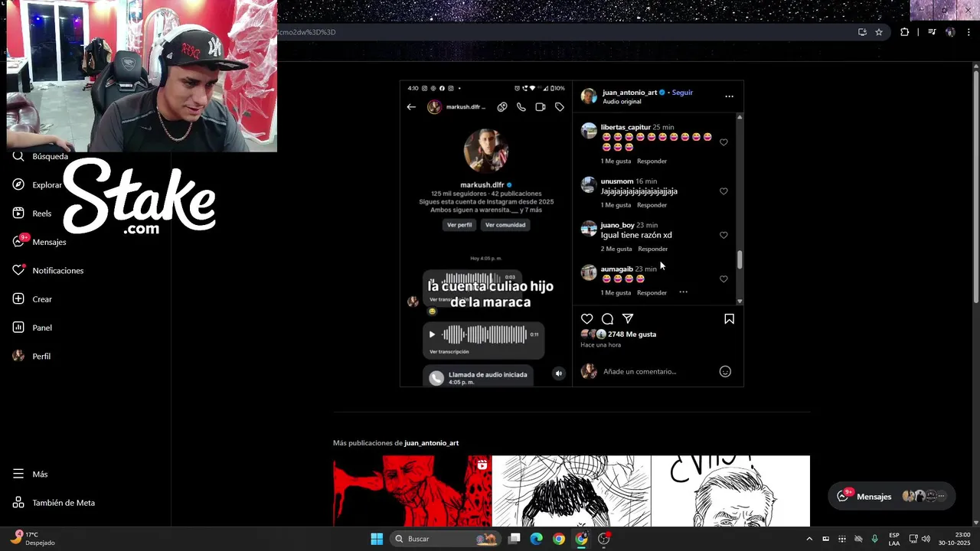980x551 pixels.
Task: Go to Perfil in the sidebar
Action: pyautogui.click(x=31, y=356)
